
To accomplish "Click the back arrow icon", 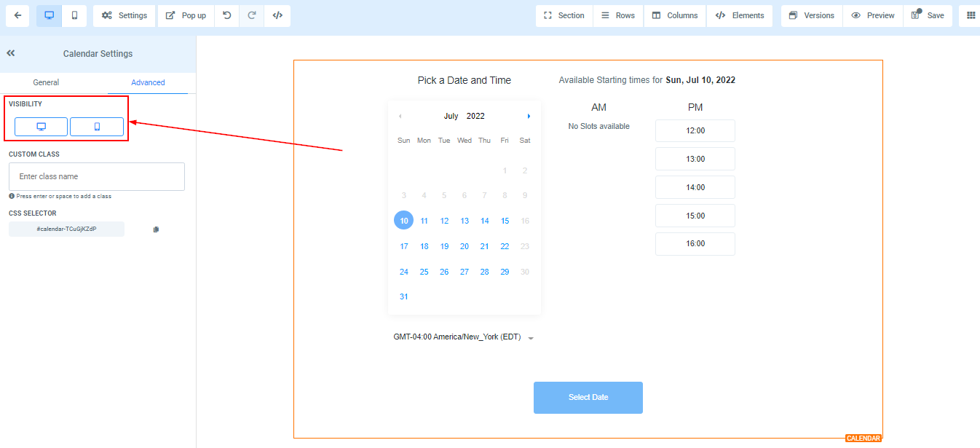I will point(17,15).
